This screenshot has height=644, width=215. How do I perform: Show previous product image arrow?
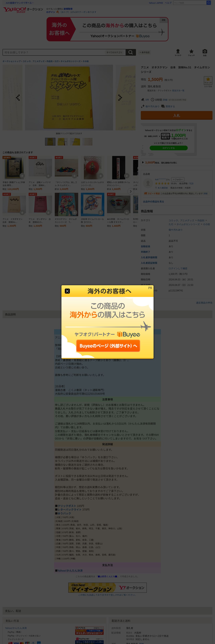tap(18, 98)
